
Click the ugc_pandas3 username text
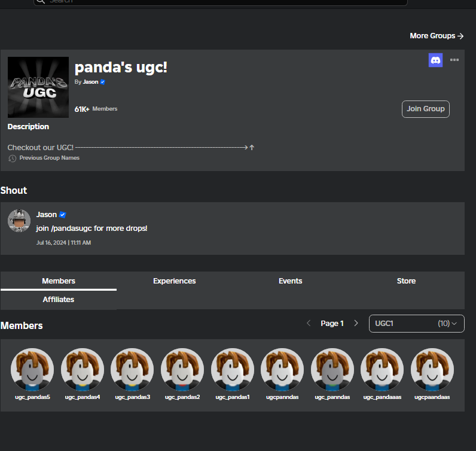132,397
